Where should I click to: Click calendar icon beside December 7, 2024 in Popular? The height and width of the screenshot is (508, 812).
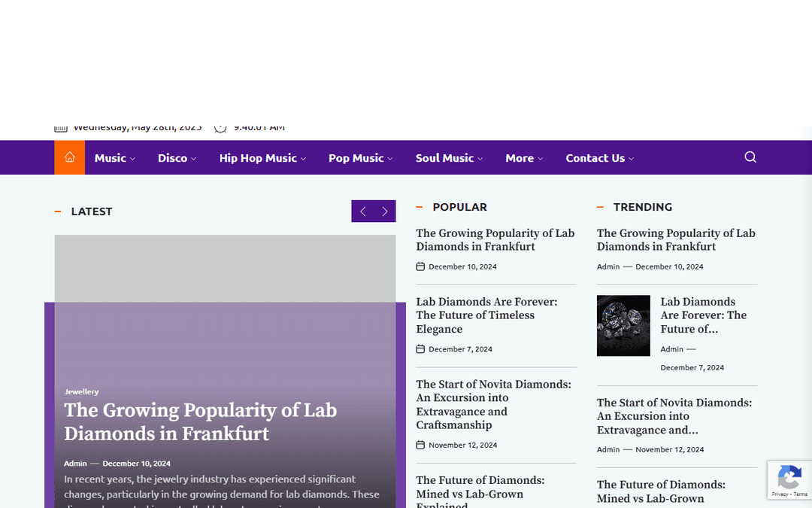[420, 349]
